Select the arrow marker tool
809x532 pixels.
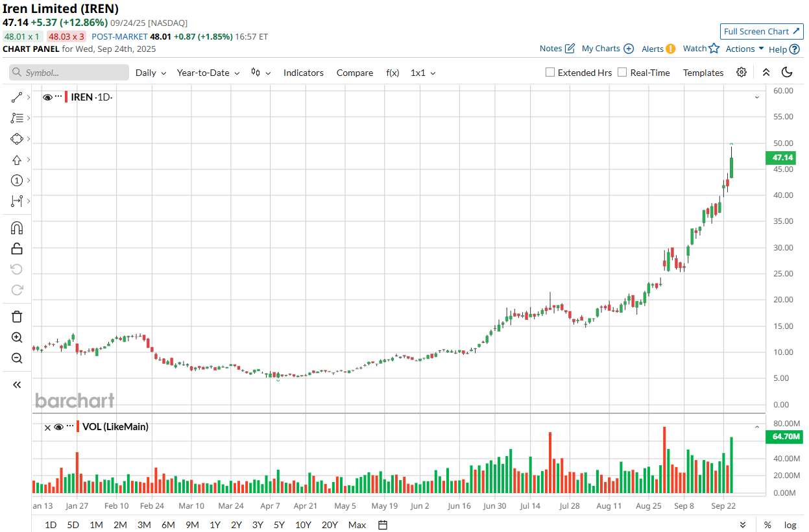(17, 160)
